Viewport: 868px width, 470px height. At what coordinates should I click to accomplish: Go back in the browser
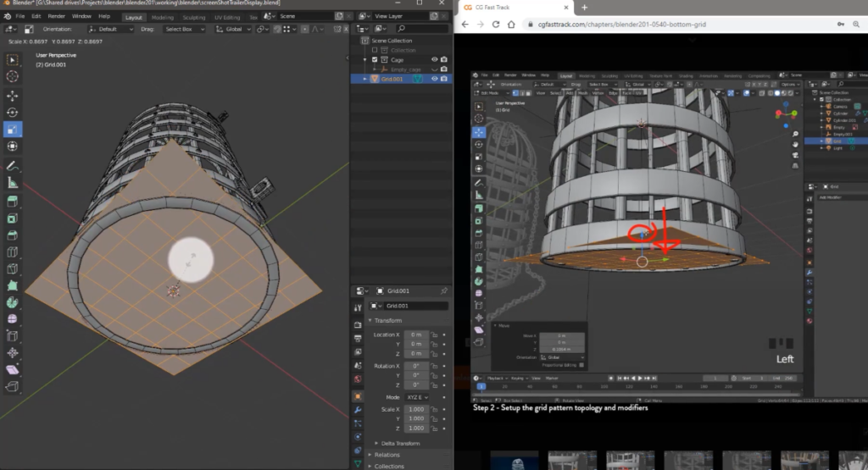click(x=465, y=25)
